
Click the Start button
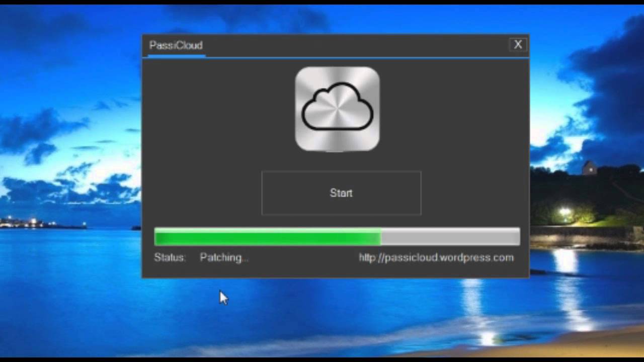pos(341,193)
